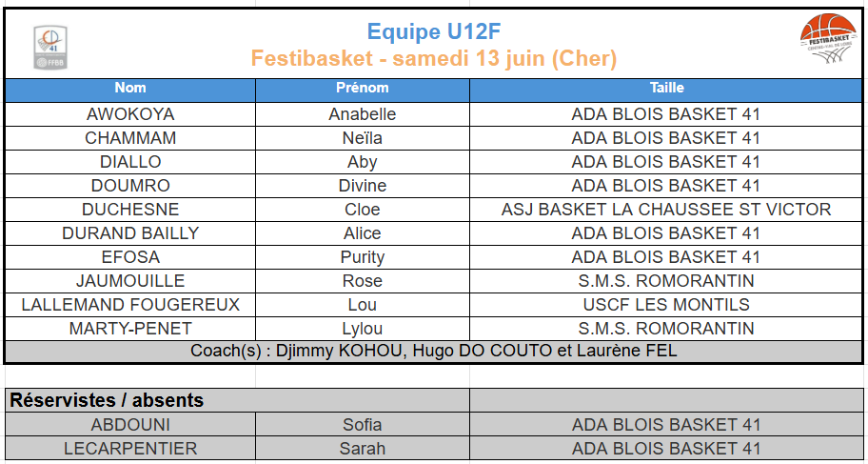The height and width of the screenshot is (464, 868).
Task: Click the Festibasket samedi 13 juin subtitle
Action: tap(433, 59)
